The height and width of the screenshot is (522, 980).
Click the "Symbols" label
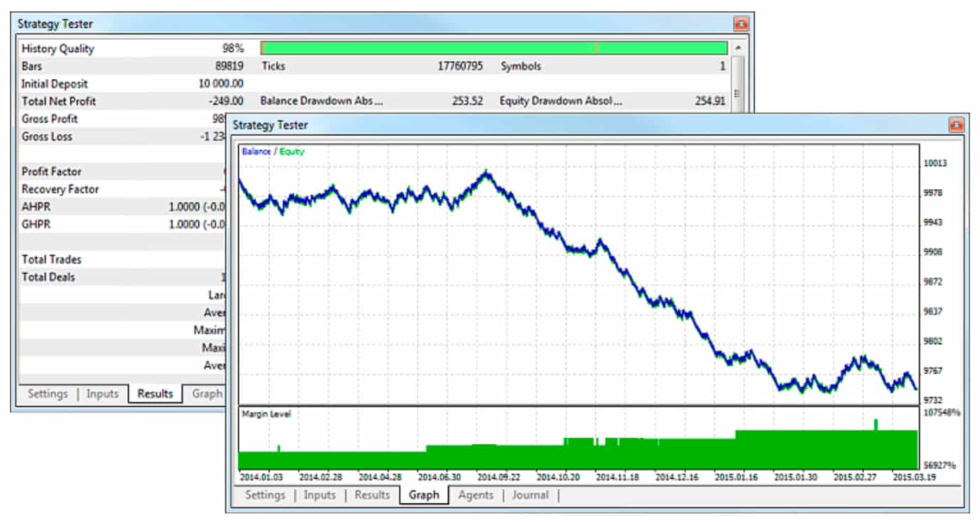[x=521, y=66]
